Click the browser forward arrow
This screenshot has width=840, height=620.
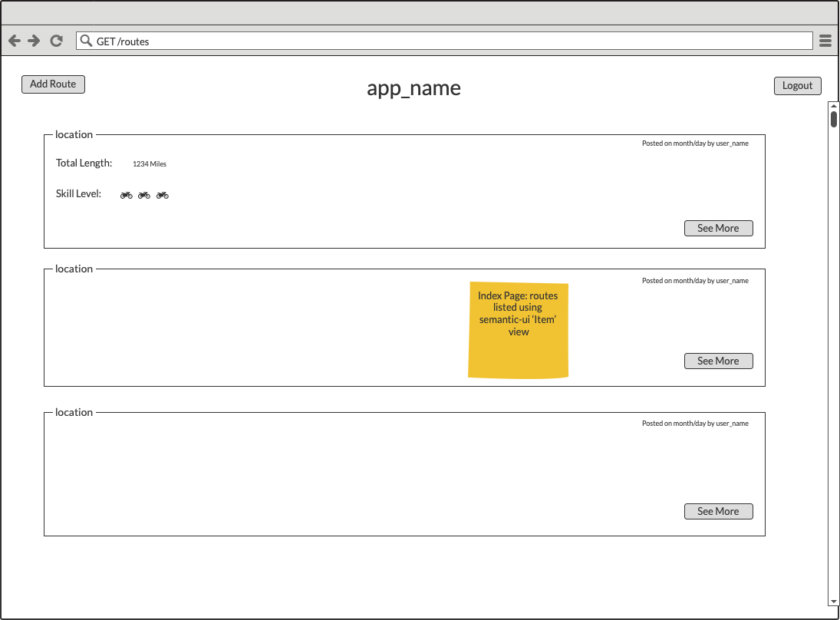click(x=34, y=41)
